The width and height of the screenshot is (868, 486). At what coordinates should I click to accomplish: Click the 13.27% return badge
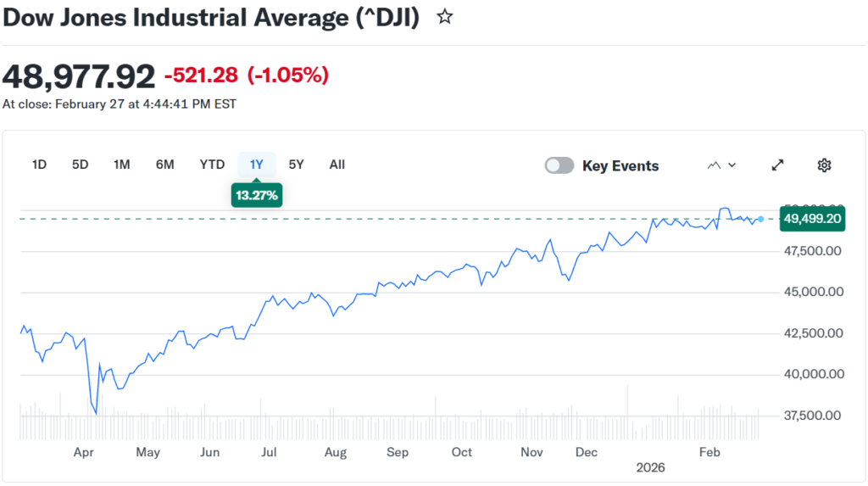tap(255, 196)
